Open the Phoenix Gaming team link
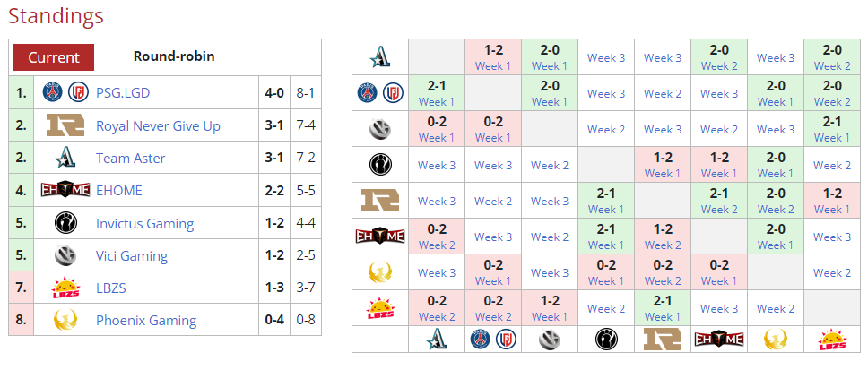The width and height of the screenshot is (868, 370). pos(146,321)
